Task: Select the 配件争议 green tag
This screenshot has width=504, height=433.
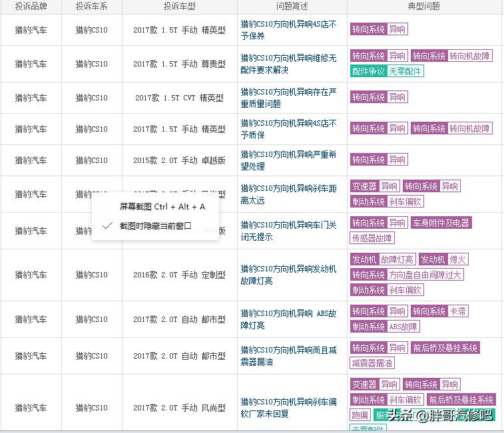Action: click(368, 71)
